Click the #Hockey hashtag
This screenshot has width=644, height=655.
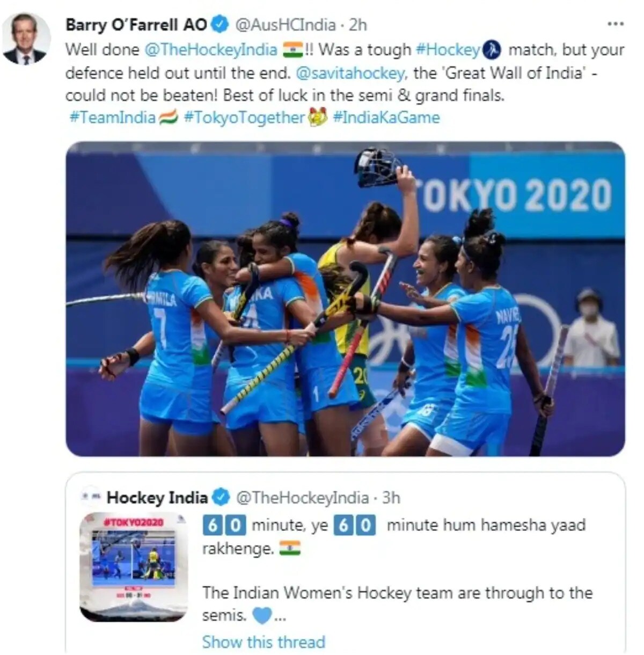pyautogui.click(x=448, y=50)
